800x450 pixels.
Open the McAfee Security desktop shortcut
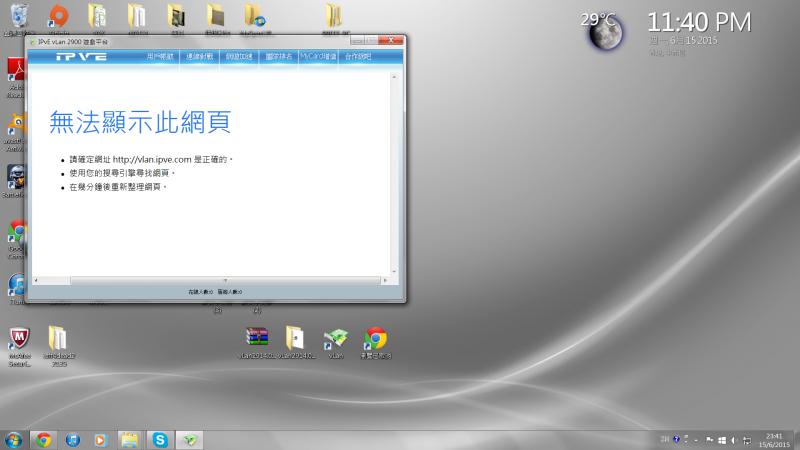(x=19, y=346)
